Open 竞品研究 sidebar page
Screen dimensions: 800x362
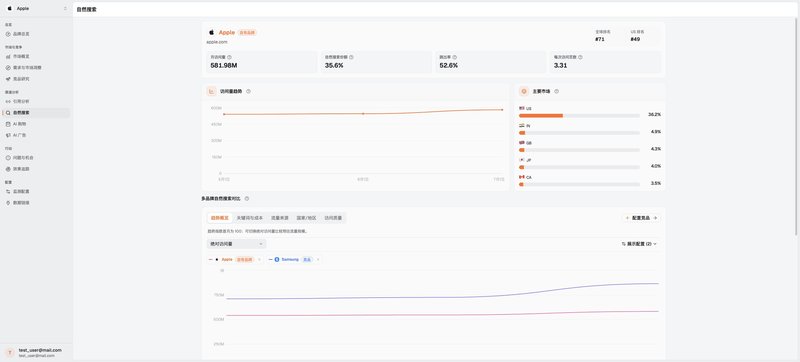tap(36, 79)
